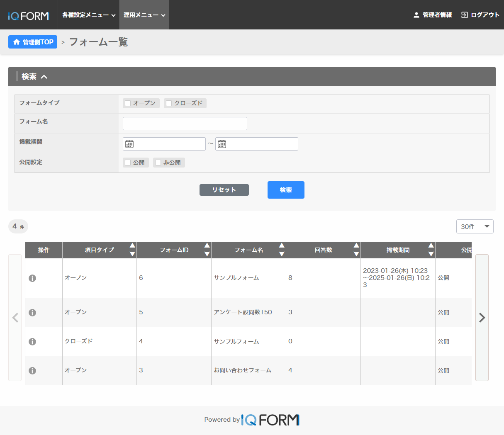Check the オープン form type checkbox

click(128, 103)
